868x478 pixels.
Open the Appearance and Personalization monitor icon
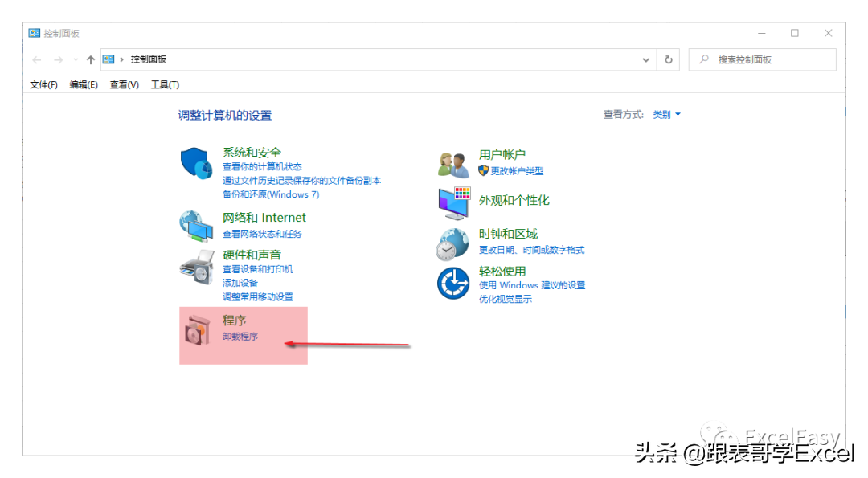tap(454, 203)
